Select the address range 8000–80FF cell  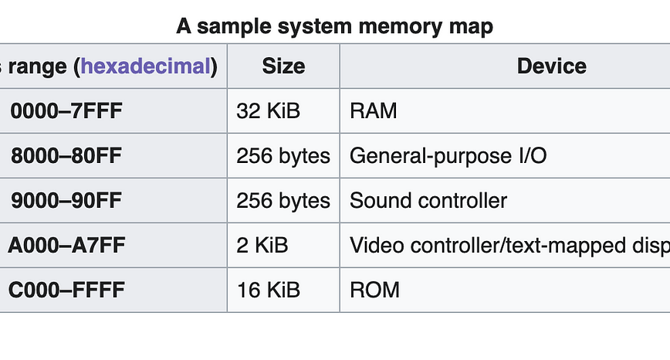point(113,156)
